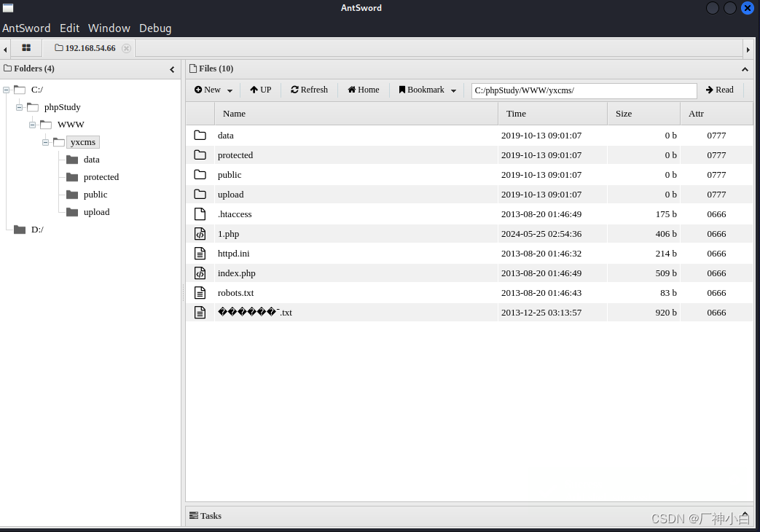Click code file icon of index.php
The image size is (760, 532).
pos(200,273)
